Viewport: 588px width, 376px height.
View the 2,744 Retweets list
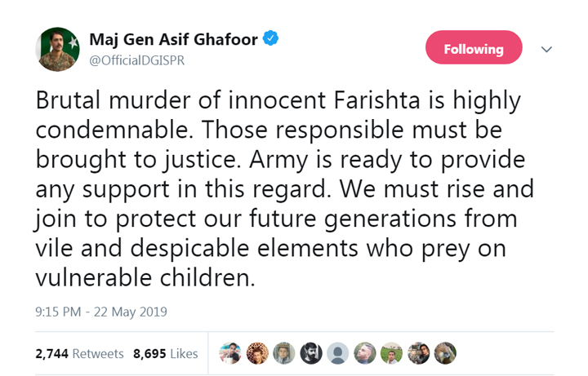(79, 353)
